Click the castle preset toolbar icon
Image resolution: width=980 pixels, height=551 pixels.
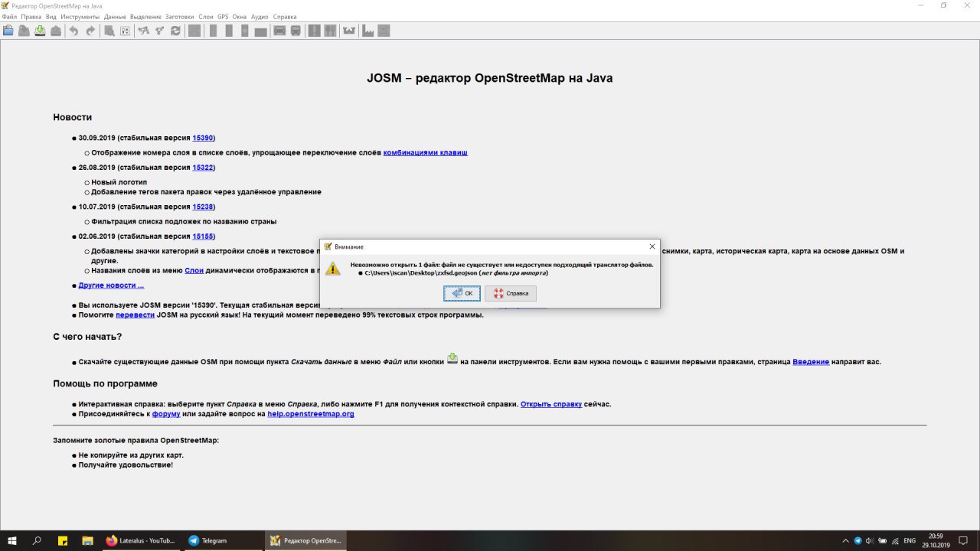pos(350,31)
